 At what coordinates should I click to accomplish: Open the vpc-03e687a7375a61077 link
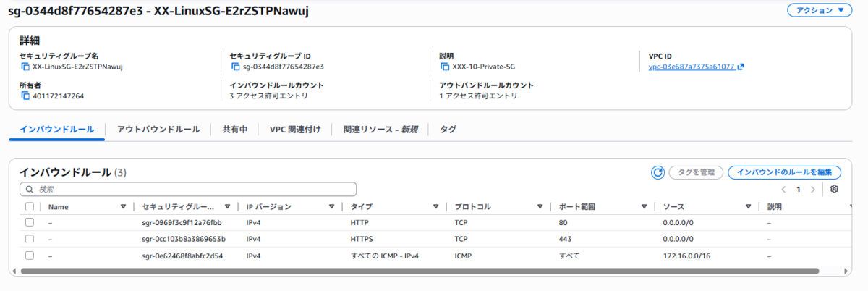(692, 67)
